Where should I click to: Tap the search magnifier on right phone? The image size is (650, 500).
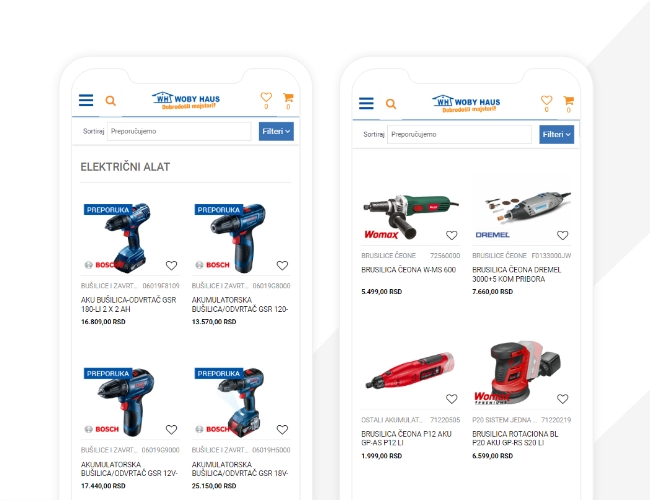point(390,104)
